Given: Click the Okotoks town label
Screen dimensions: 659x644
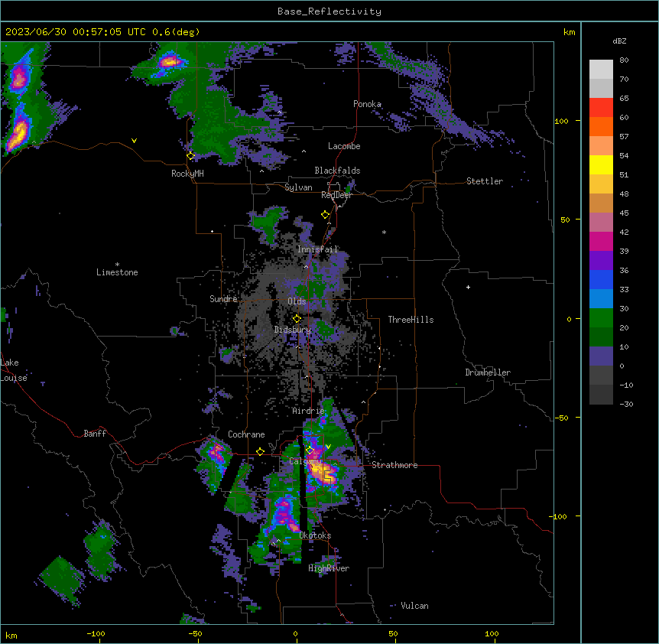Looking at the screenshot, I should (315, 535).
